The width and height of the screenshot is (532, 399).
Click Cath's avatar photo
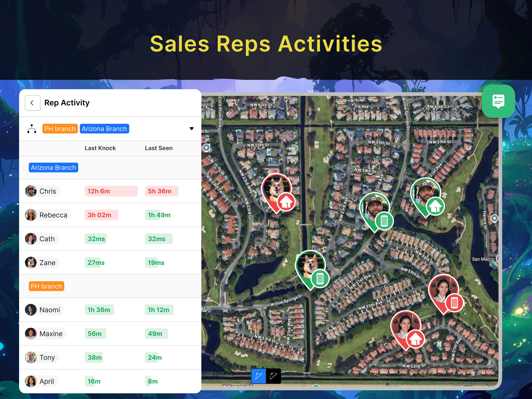(31, 239)
